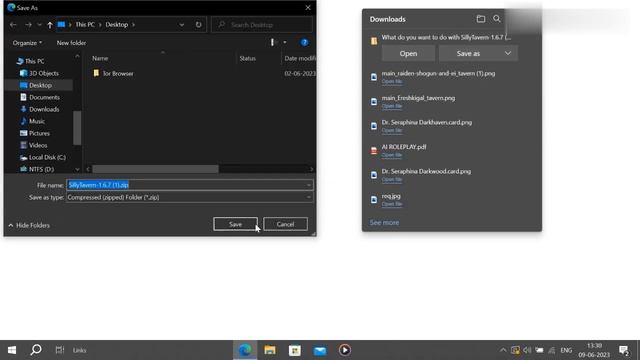This screenshot has height=360, width=640.
Task: Open taskbar Search
Action: click(x=36, y=350)
